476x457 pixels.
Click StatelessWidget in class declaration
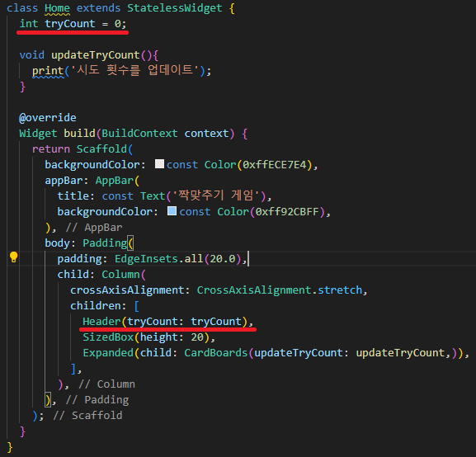tap(175, 8)
